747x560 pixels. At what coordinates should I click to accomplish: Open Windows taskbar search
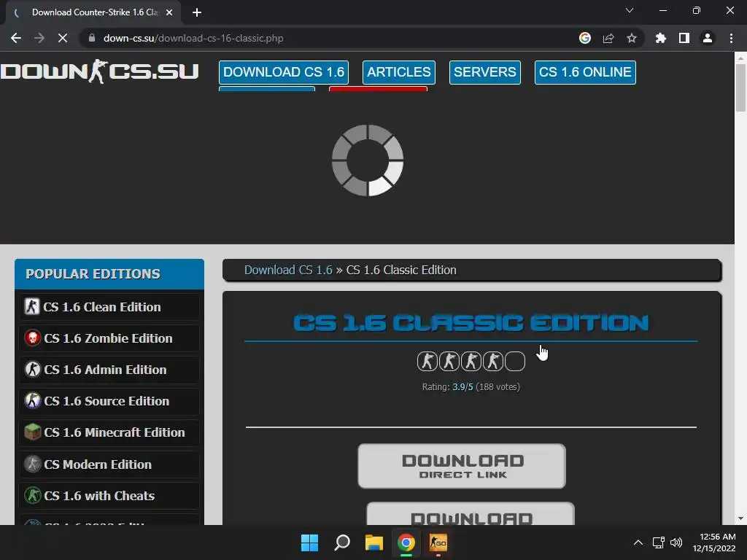click(342, 542)
